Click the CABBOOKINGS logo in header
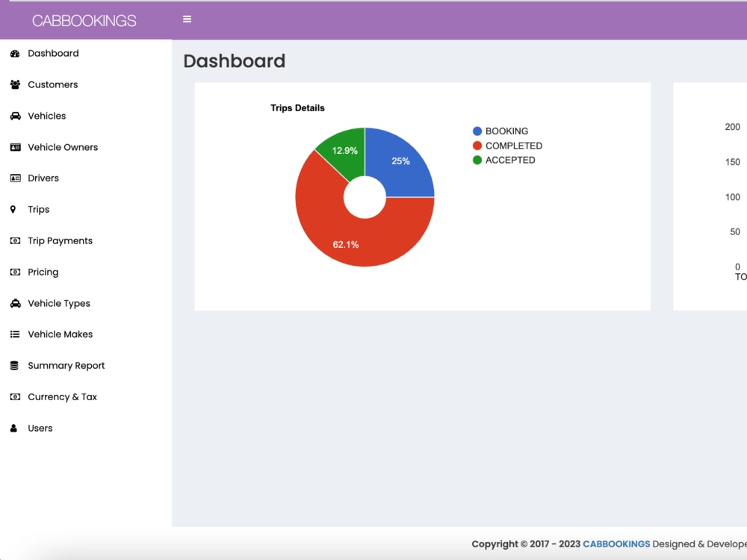This screenshot has height=560, width=747. 84,20
